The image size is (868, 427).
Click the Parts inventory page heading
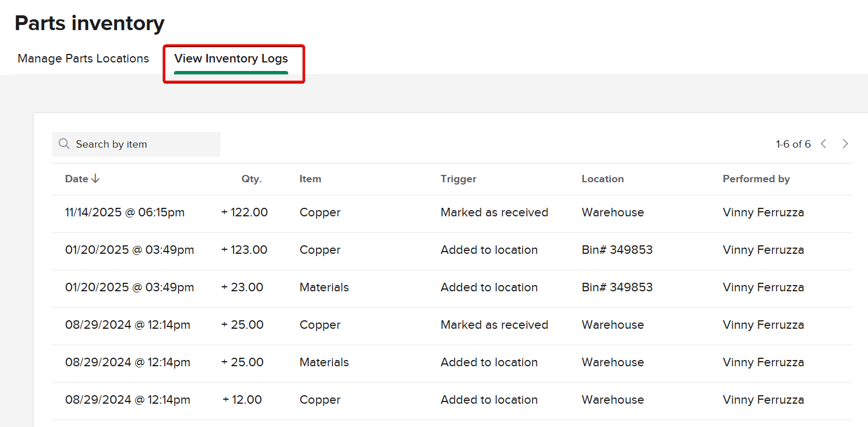[89, 23]
